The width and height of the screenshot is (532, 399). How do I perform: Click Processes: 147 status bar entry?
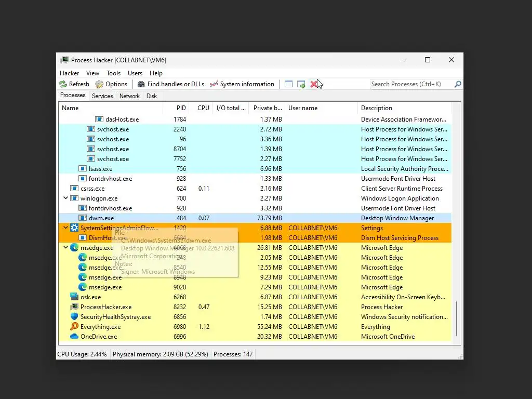click(233, 354)
